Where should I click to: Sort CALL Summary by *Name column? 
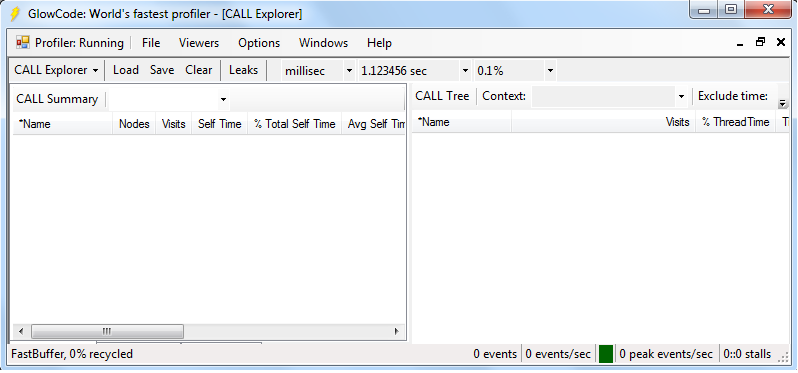pos(63,124)
